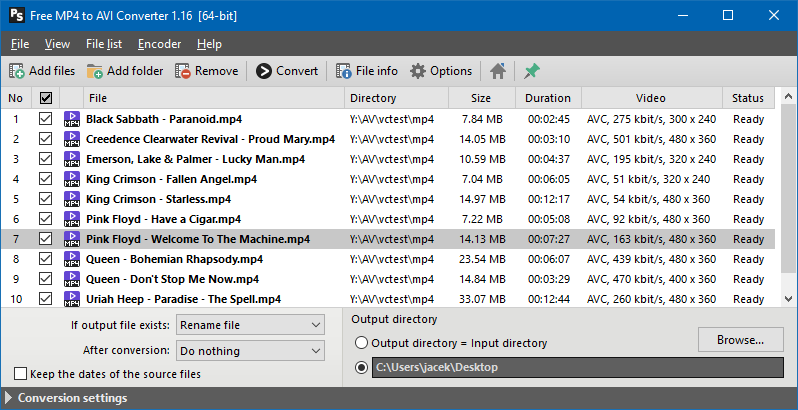Open the File menu
Screen dimensions: 798x410
[x=20, y=44]
